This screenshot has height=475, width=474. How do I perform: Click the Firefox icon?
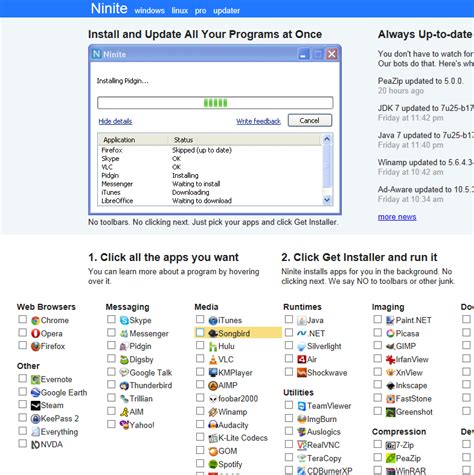[35, 346]
